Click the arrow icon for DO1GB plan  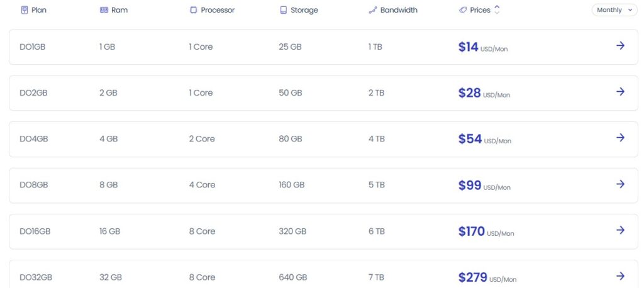620,45
